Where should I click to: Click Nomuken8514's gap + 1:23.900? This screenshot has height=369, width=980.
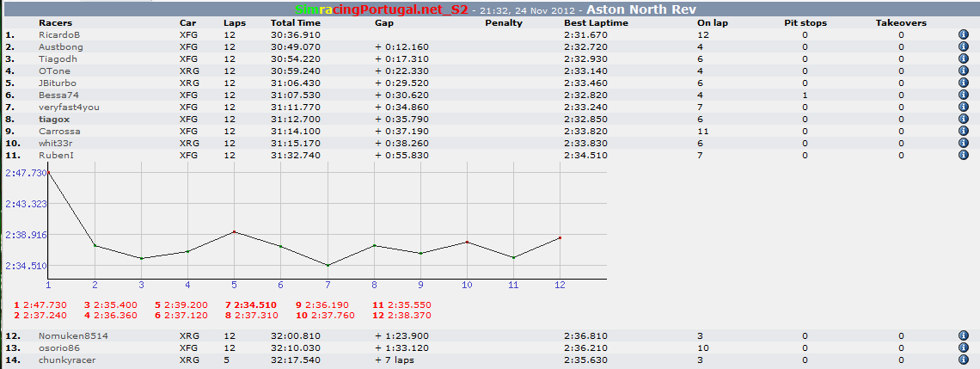pos(401,335)
